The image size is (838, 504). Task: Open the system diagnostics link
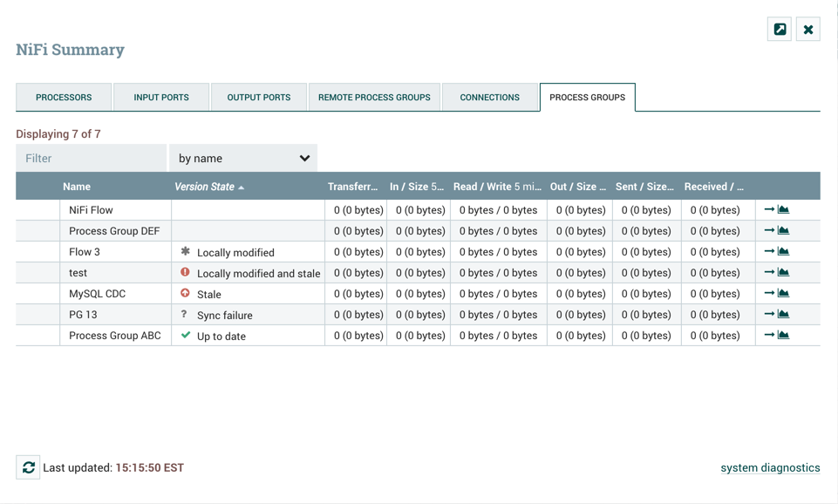click(x=769, y=467)
